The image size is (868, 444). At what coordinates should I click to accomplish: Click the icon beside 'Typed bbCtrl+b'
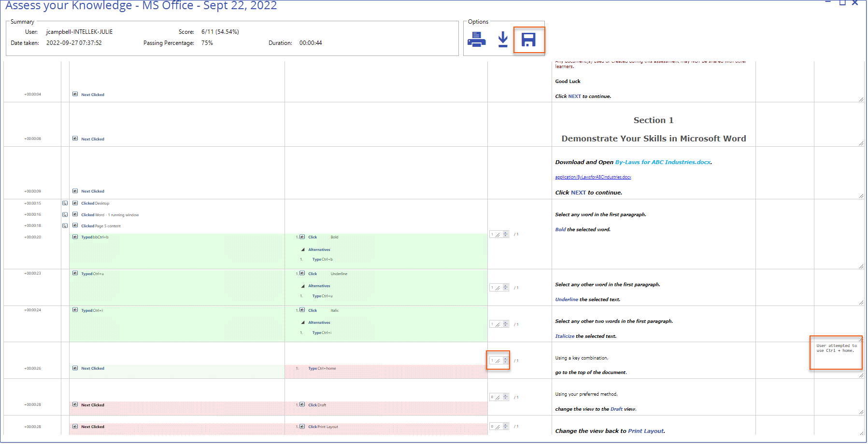75,237
